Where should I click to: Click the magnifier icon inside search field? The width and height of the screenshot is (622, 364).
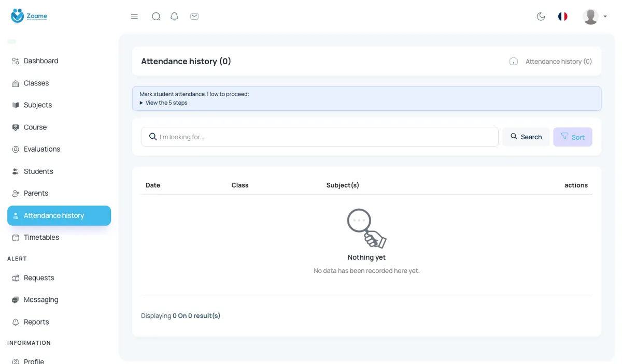[x=153, y=137]
